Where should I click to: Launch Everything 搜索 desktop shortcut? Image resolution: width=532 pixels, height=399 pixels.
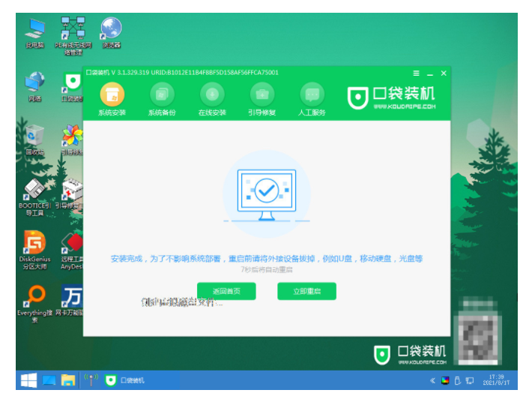[x=35, y=296]
